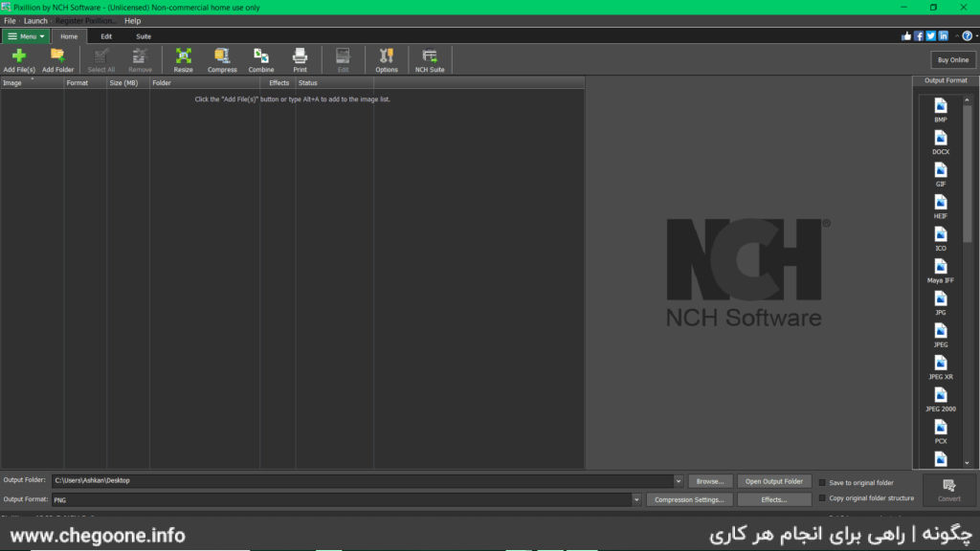Open the Compress tool
Image resolution: width=980 pixels, height=551 pixels.
point(222,60)
